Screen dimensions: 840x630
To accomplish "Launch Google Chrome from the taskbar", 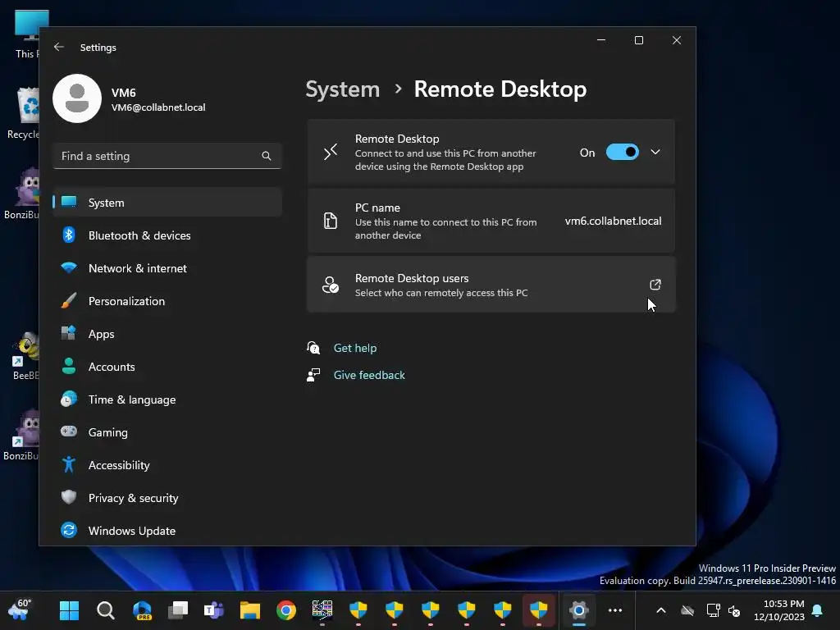I will tap(286, 610).
